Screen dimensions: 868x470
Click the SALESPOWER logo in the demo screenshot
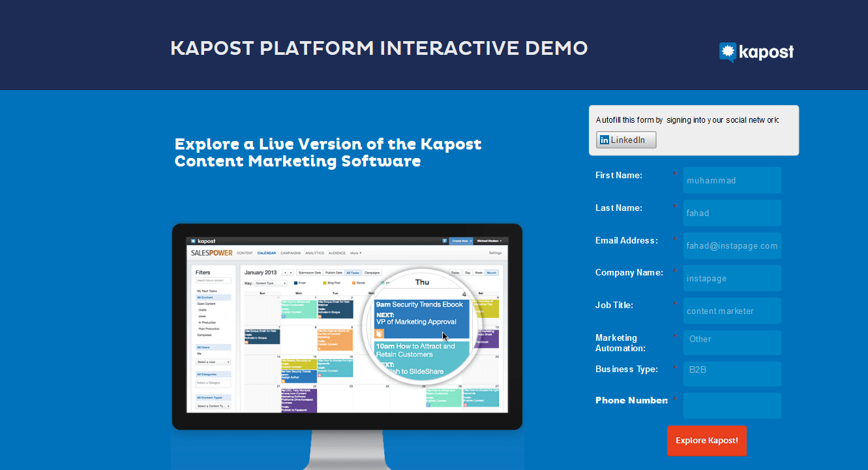pyautogui.click(x=211, y=253)
